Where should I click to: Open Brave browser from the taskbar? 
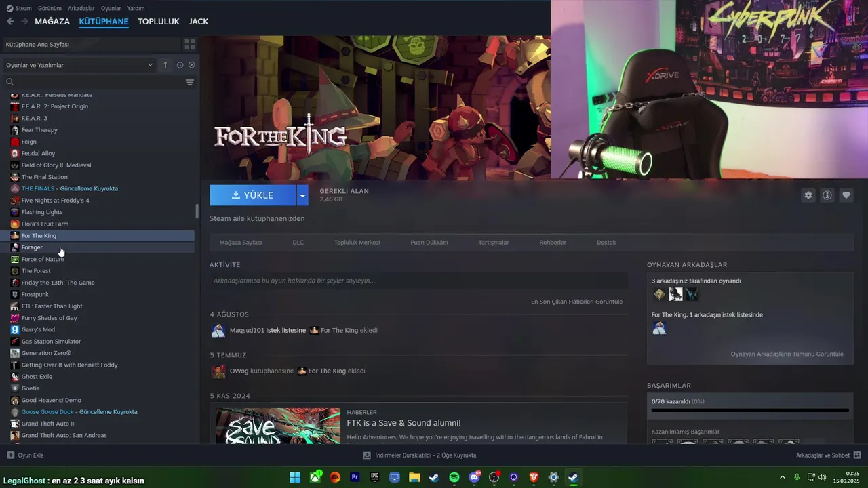coord(534,477)
